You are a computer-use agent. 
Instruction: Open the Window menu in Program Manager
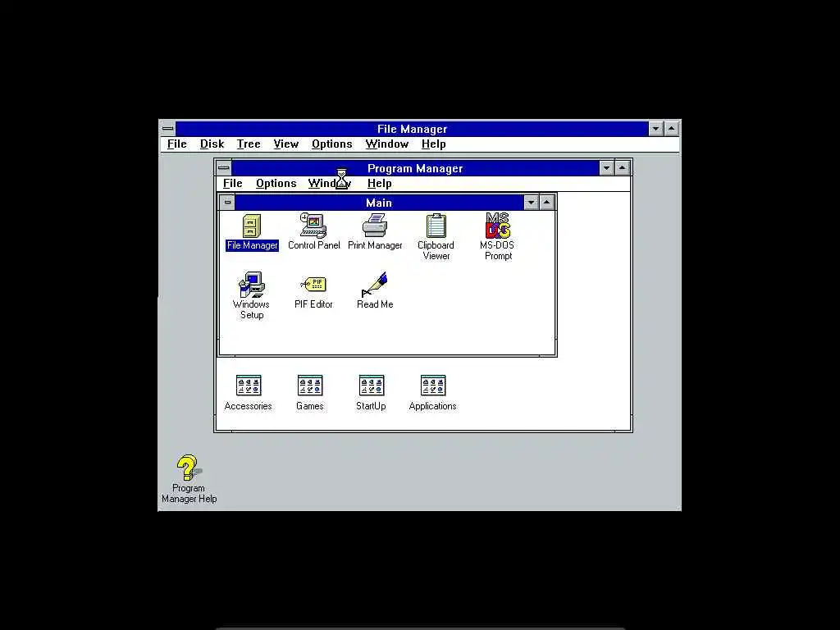(x=330, y=184)
